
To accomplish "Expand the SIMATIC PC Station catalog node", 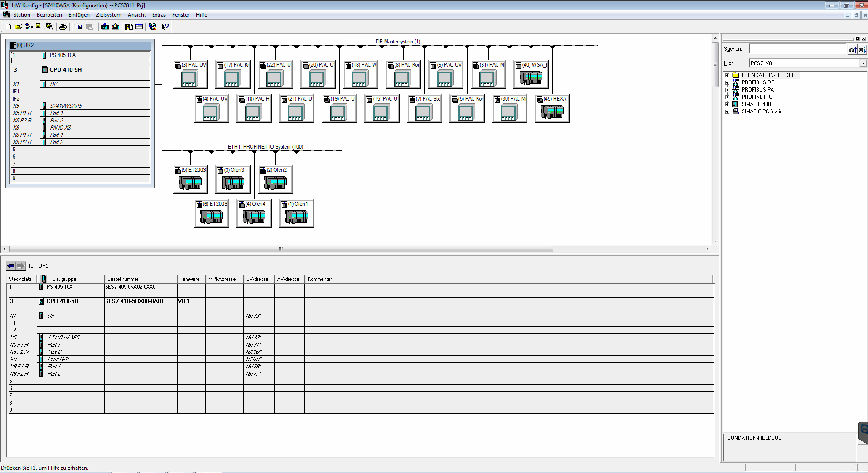I will pos(727,111).
